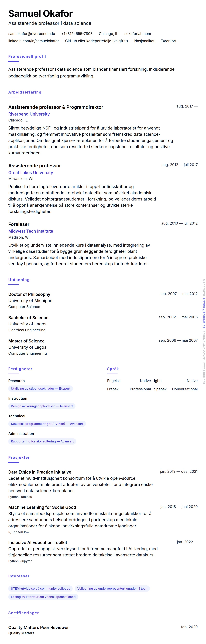
Task: Click the STEM-utvidelse på community colleges tag
Action: (x=40, y=589)
